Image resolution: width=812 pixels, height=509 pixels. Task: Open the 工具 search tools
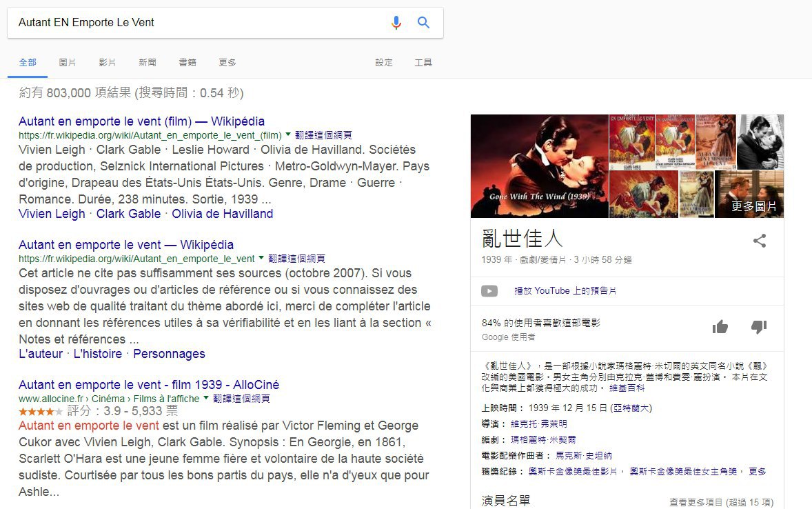[423, 63]
